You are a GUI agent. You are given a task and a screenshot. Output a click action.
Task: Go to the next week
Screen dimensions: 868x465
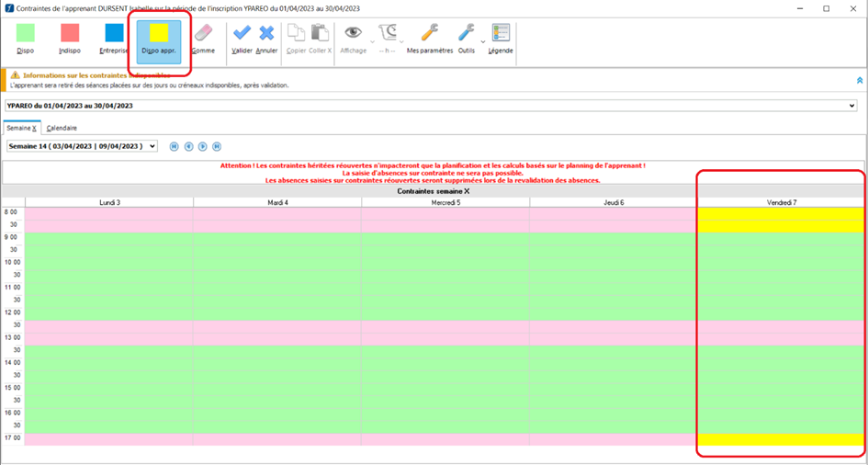point(203,146)
